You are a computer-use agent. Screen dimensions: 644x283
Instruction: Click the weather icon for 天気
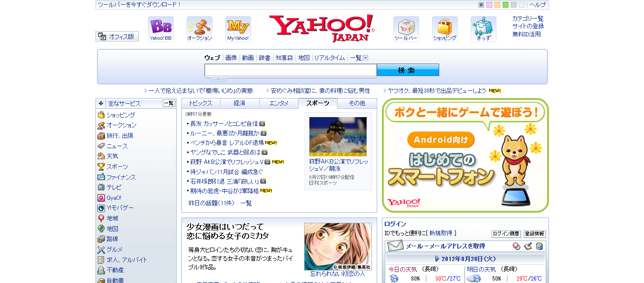click(x=101, y=156)
